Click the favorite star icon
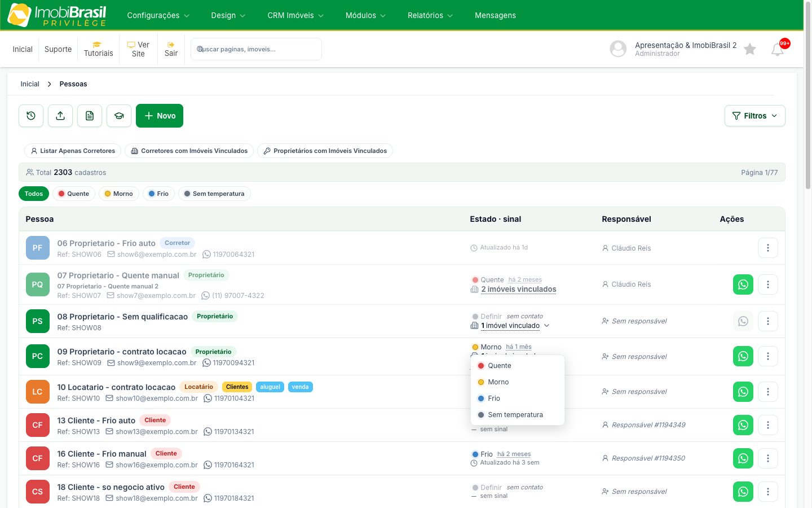The width and height of the screenshot is (812, 508). [750, 49]
